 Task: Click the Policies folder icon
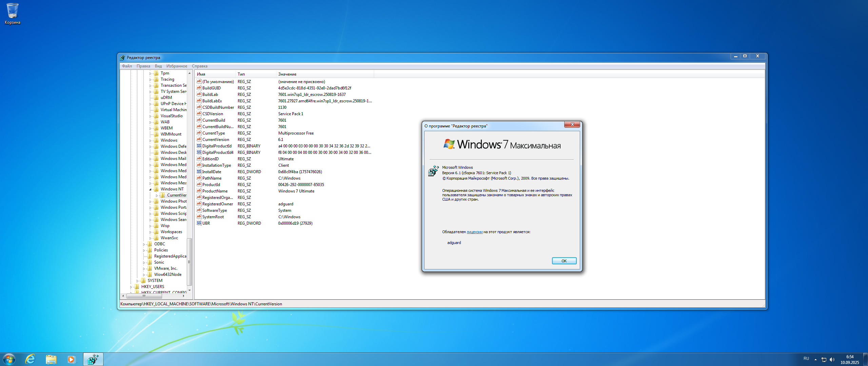click(150, 250)
